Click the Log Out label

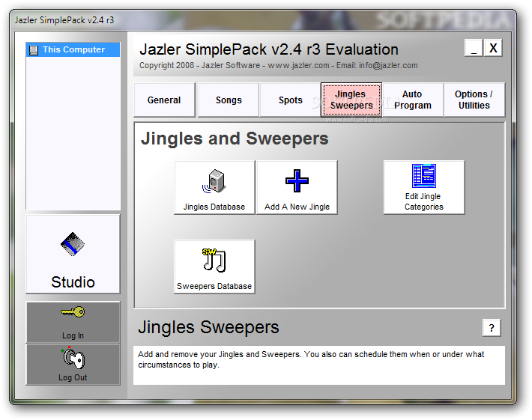tap(73, 377)
